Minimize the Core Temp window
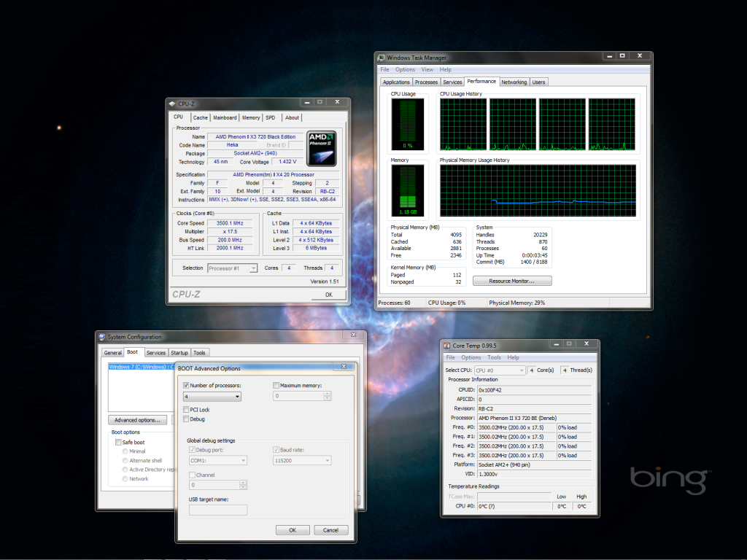Viewport: 747px width, 560px height. pos(556,344)
